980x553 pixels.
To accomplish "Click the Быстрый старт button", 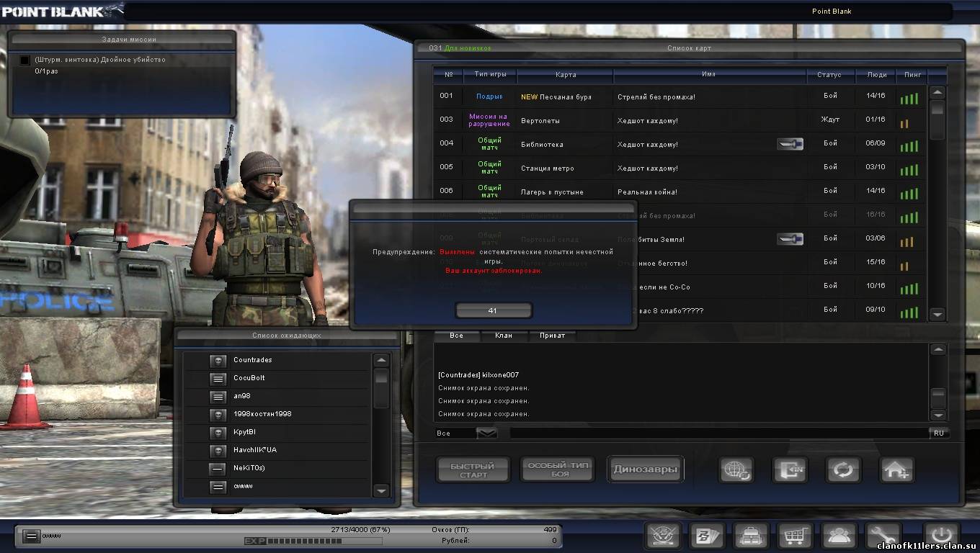I will tap(473, 470).
